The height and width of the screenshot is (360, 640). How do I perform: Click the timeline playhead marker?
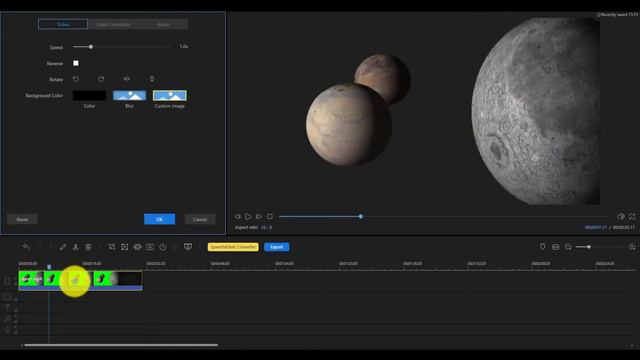(49, 267)
